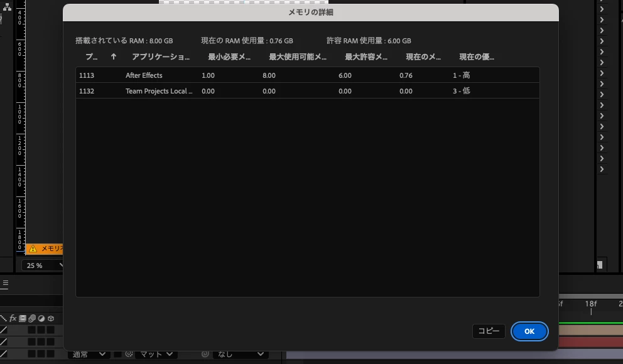Enable 3D layer on red-bar layer row
This screenshot has height=364, width=623.
(x=50, y=342)
